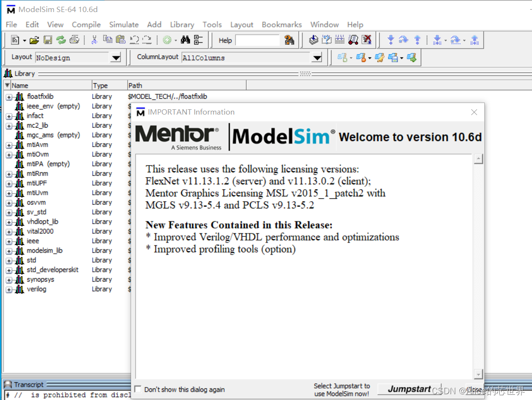
Task: Click the Copy toolbar icon
Action: (x=107, y=40)
